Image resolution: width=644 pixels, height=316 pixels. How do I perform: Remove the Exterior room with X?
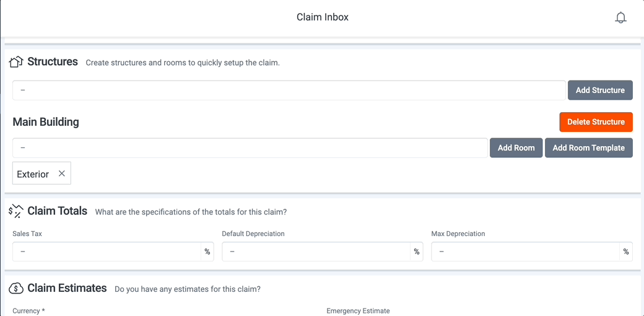point(61,173)
